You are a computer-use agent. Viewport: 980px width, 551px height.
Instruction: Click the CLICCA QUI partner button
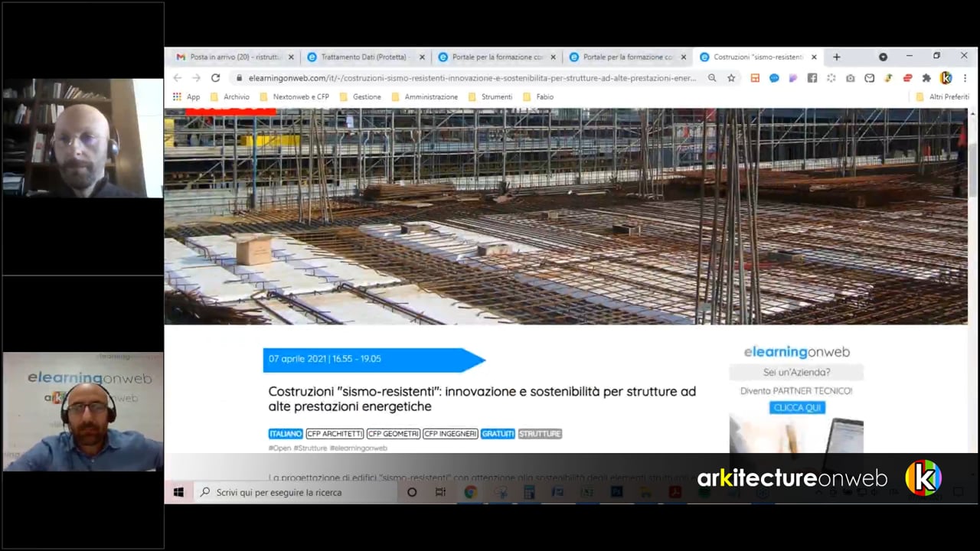pyautogui.click(x=797, y=408)
